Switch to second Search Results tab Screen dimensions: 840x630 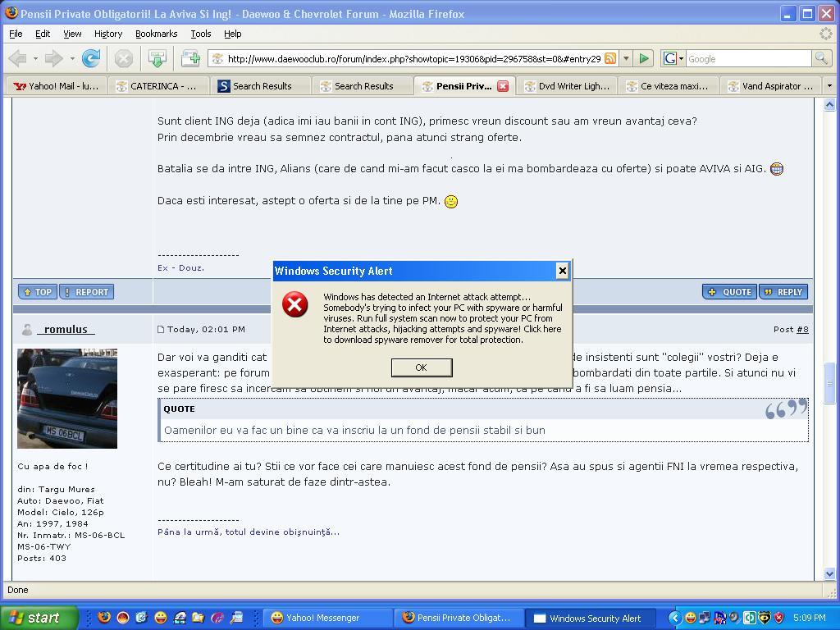363,85
